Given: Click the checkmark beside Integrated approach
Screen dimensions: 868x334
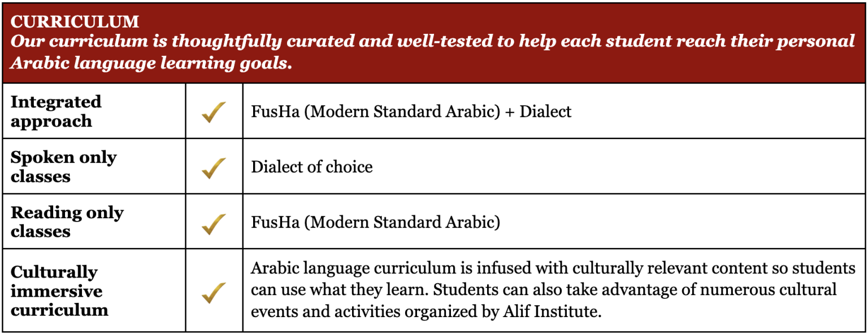Looking at the screenshot, I should click(x=214, y=112).
